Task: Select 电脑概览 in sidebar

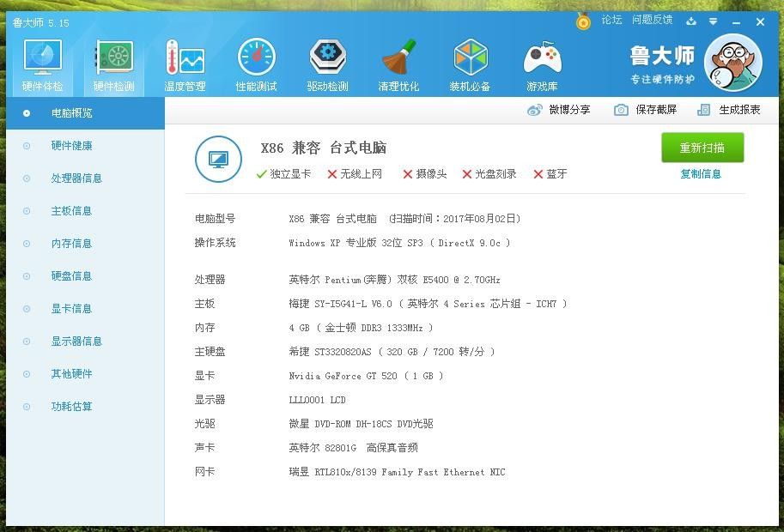Action: [x=85, y=113]
